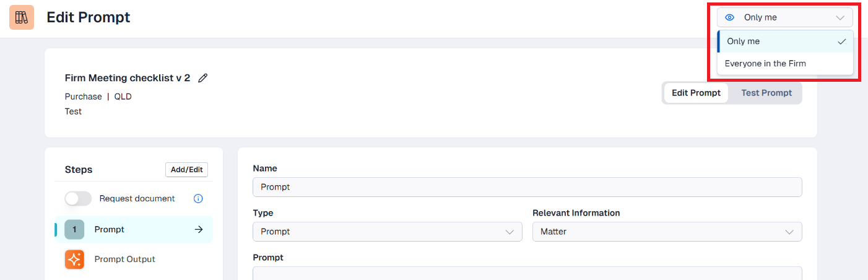Viewport: 868px width, 280px height.
Task: Select the Only me option
Action: click(x=785, y=42)
